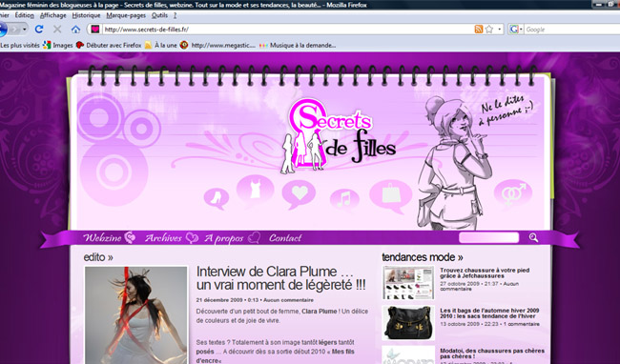Open the Marque-pages menu

pyautogui.click(x=126, y=15)
